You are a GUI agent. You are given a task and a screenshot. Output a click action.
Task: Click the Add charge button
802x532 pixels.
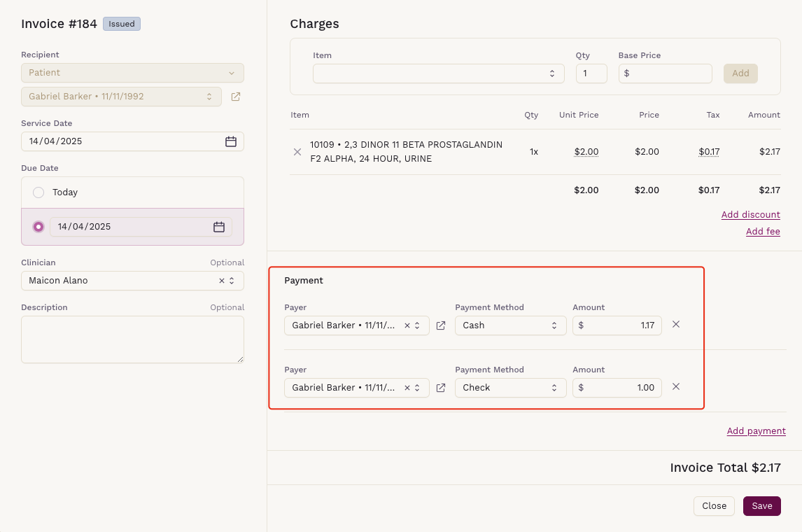point(740,73)
